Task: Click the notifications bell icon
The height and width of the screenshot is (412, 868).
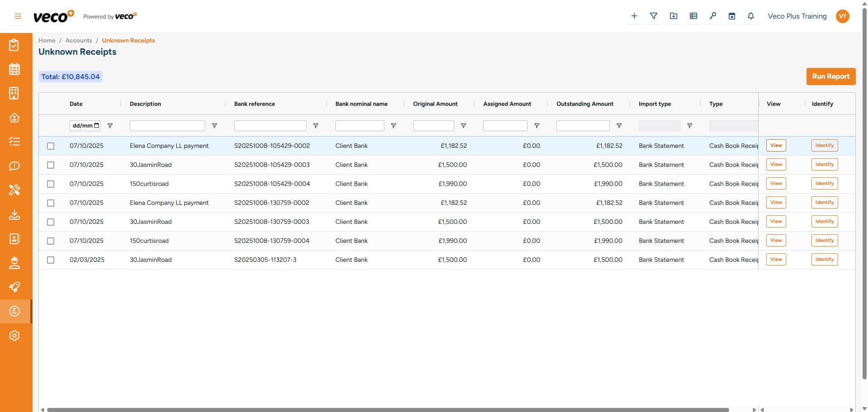Action: [750, 16]
